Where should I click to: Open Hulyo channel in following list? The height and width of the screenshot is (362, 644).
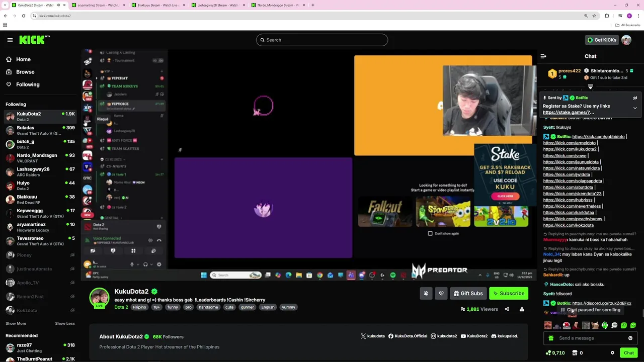(x=40, y=186)
